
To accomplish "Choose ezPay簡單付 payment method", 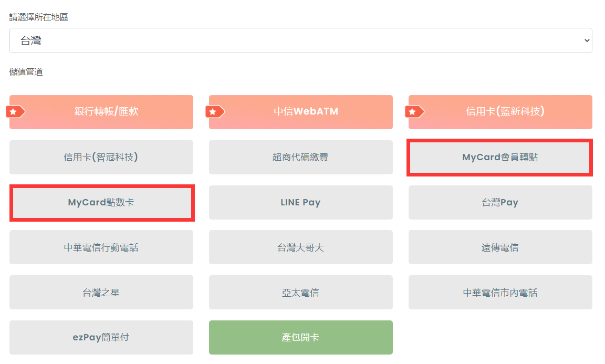I will (101, 338).
